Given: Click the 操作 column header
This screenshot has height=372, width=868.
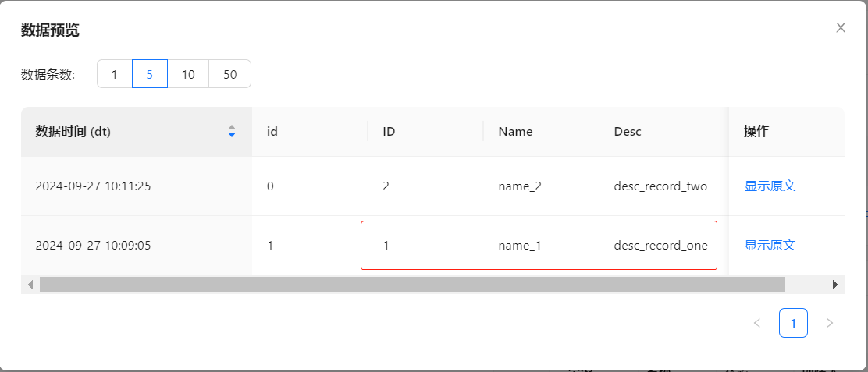Looking at the screenshot, I should 756,132.
